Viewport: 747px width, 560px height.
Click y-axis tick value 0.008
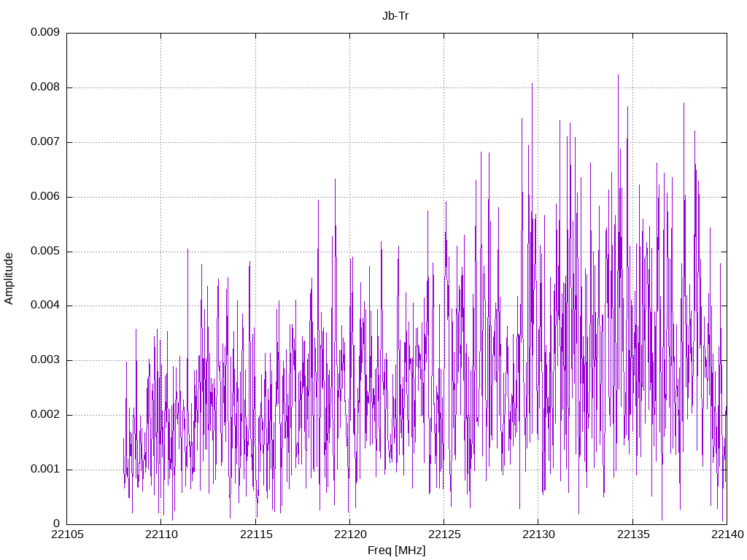(x=45, y=87)
